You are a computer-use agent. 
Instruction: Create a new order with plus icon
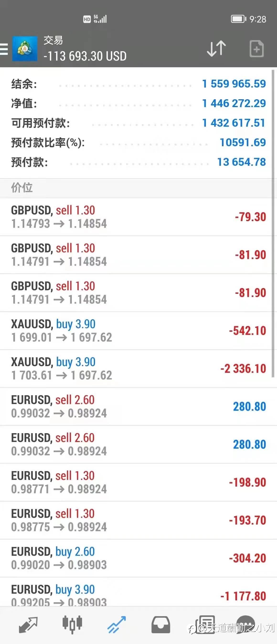pyautogui.click(x=256, y=49)
